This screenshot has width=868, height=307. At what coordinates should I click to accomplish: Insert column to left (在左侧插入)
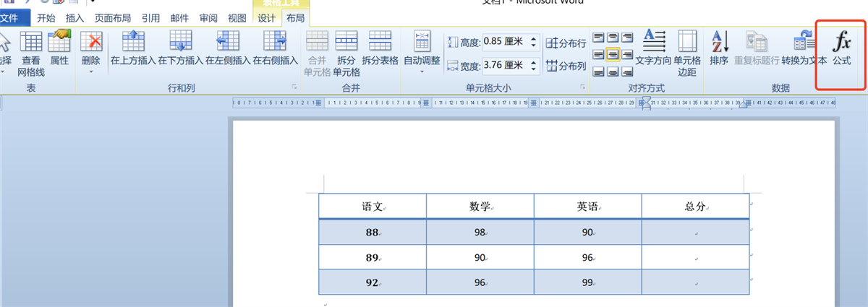pos(228,48)
